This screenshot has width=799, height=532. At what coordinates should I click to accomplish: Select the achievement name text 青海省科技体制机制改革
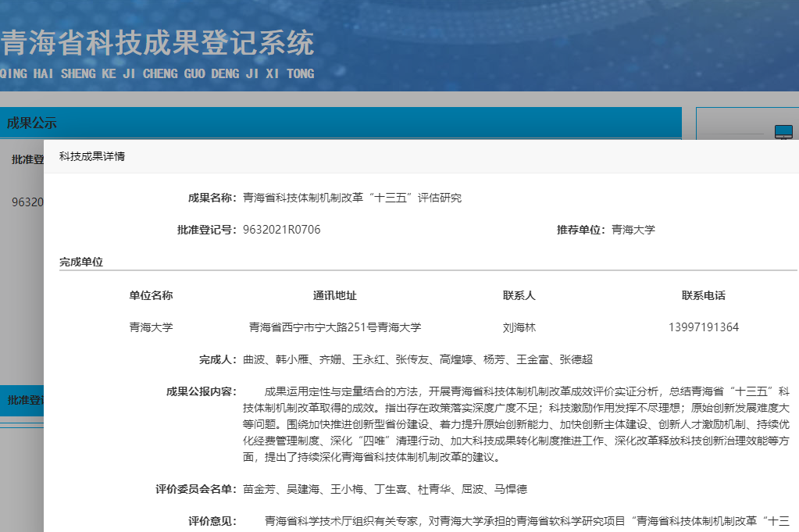pos(352,198)
